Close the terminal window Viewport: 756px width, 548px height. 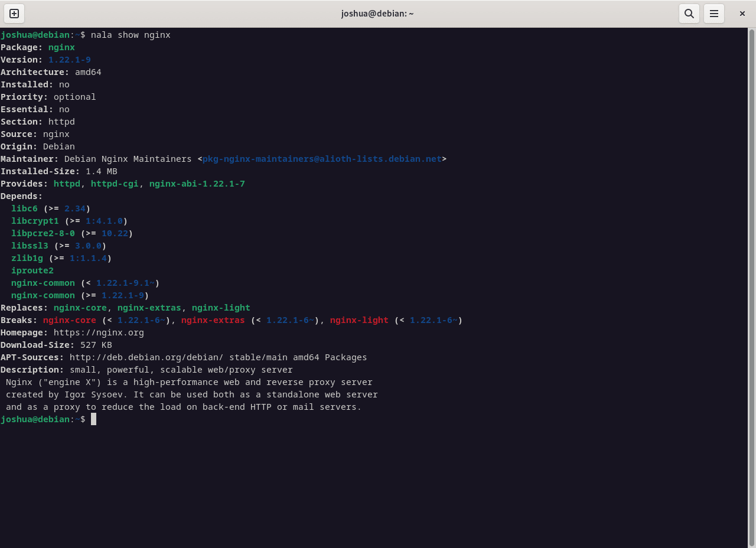(x=742, y=14)
